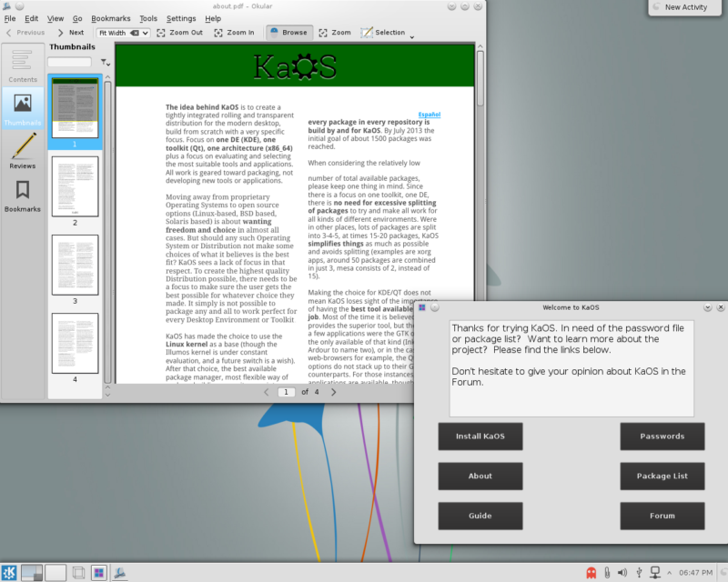Open the Forum button
The image size is (728, 582).
[x=662, y=516]
